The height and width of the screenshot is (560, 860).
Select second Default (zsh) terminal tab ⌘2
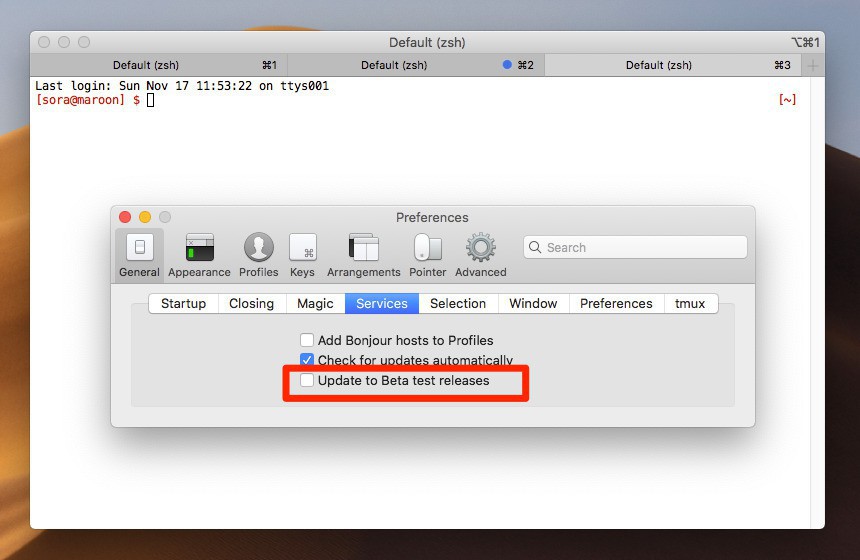tap(416, 65)
